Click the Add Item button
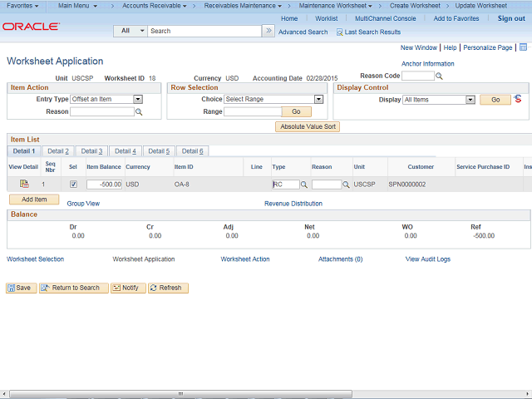 pyautogui.click(x=34, y=199)
